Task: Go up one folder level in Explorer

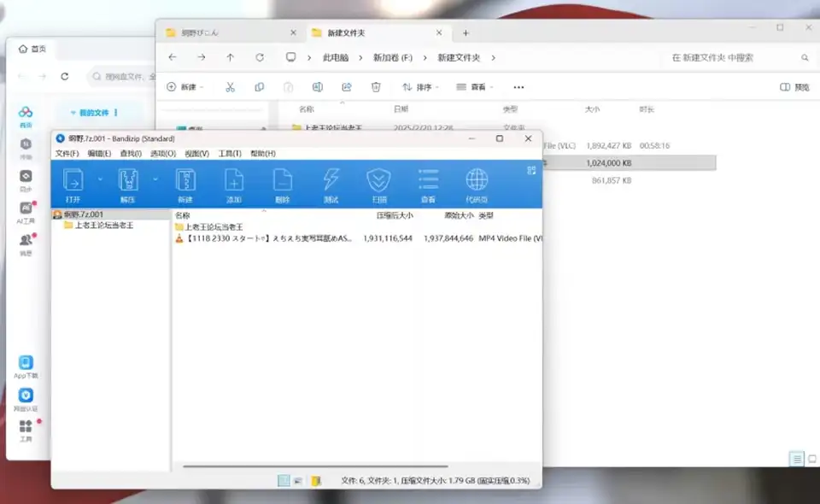Action: pos(230,57)
